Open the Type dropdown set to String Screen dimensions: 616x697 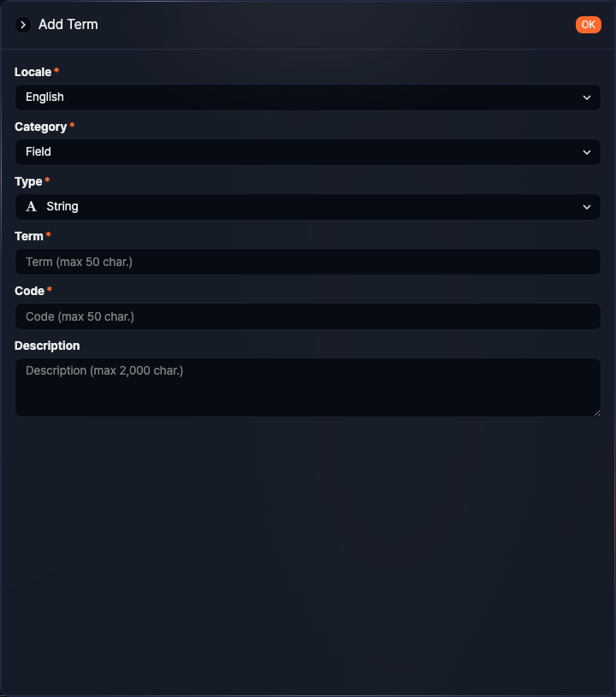(308, 207)
